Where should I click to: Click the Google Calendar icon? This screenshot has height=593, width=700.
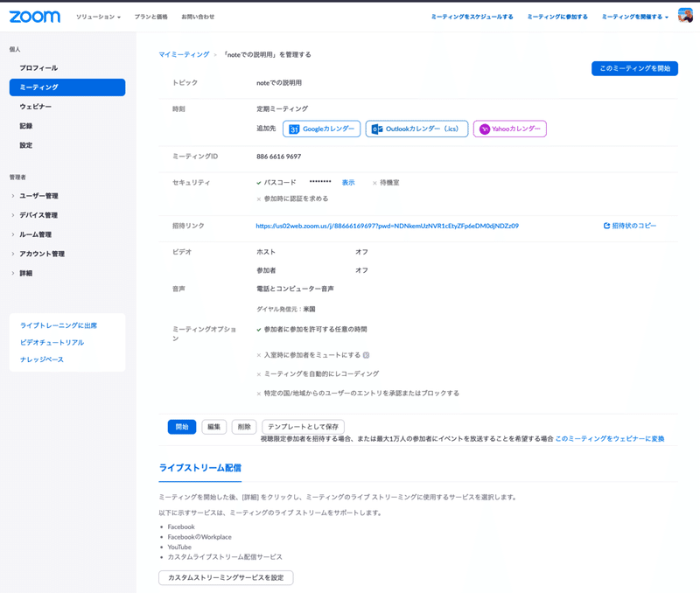pyautogui.click(x=294, y=129)
